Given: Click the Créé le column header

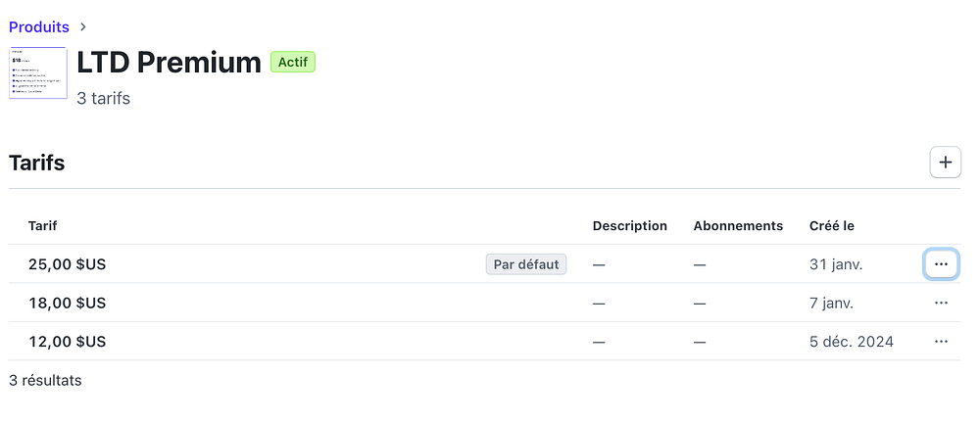Looking at the screenshot, I should click(832, 226).
